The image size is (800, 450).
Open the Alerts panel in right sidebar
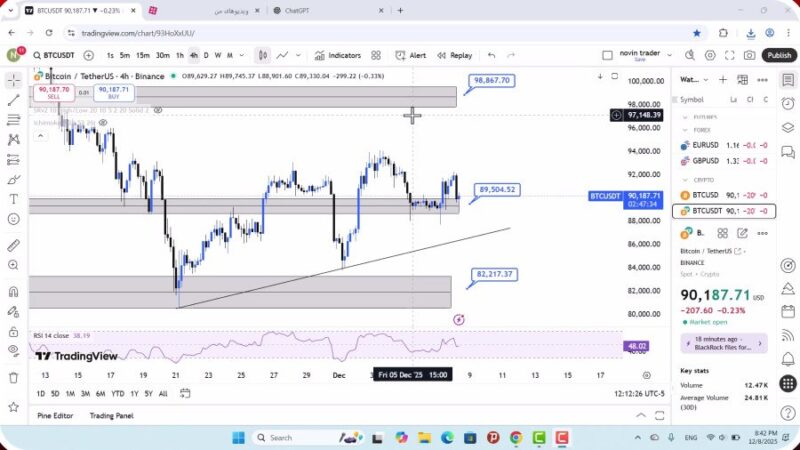coord(787,101)
